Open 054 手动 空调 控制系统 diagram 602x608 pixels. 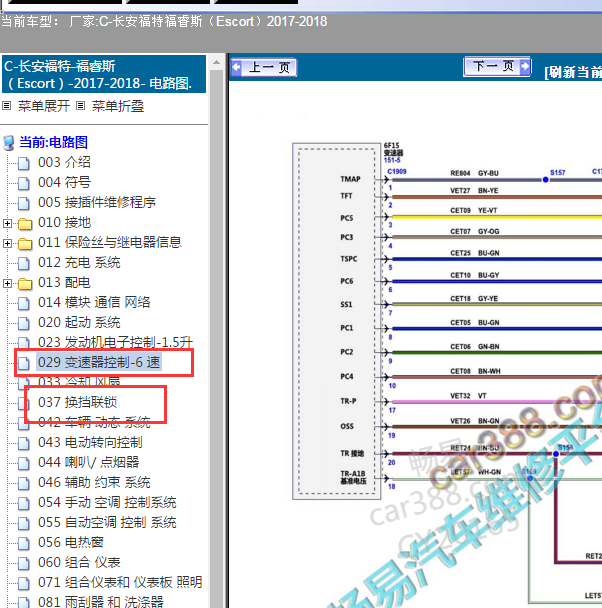click(107, 503)
